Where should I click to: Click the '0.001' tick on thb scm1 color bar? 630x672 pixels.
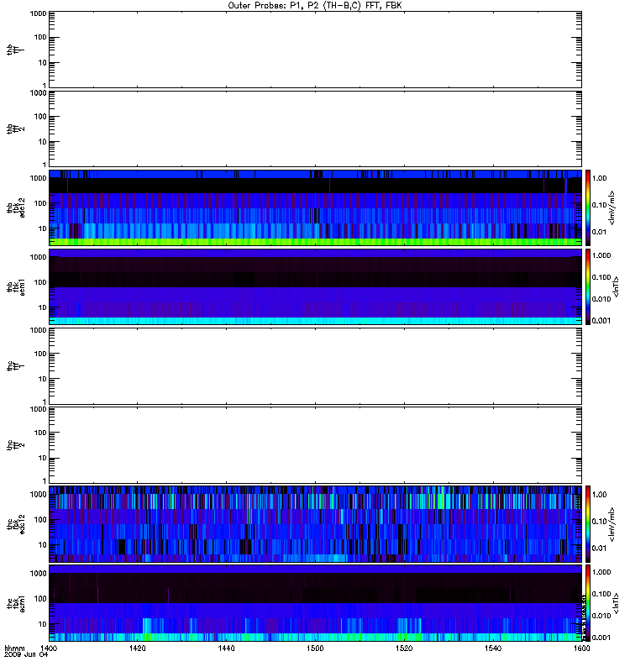pos(601,321)
